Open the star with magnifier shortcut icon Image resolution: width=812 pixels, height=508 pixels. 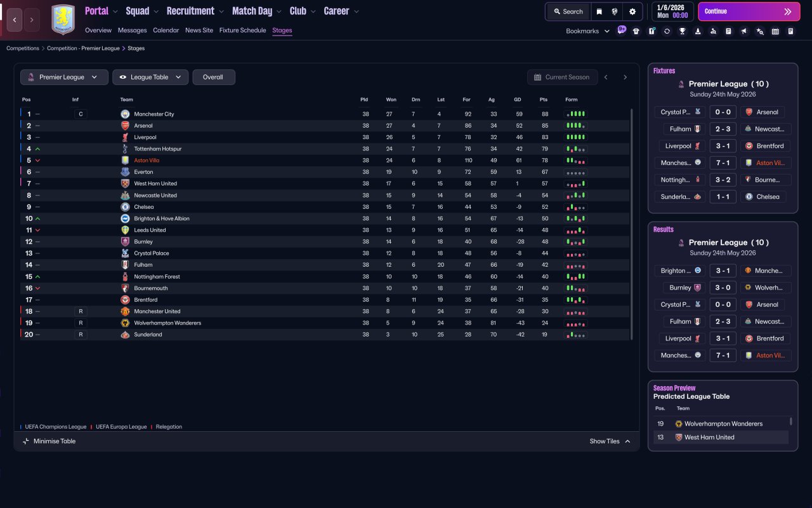pos(760,31)
